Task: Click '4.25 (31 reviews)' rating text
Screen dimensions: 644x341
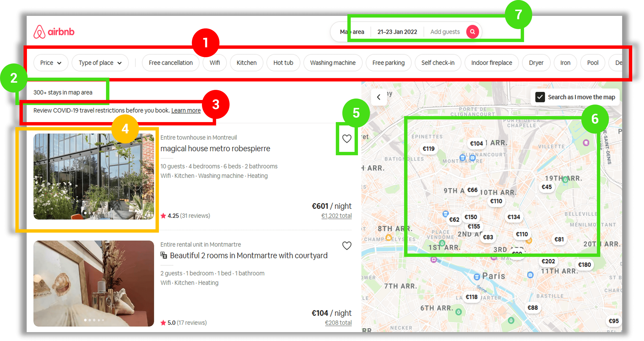Action: pyautogui.click(x=189, y=216)
